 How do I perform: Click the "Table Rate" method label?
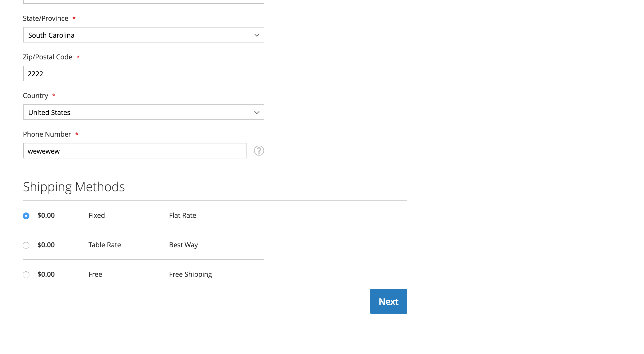104,245
